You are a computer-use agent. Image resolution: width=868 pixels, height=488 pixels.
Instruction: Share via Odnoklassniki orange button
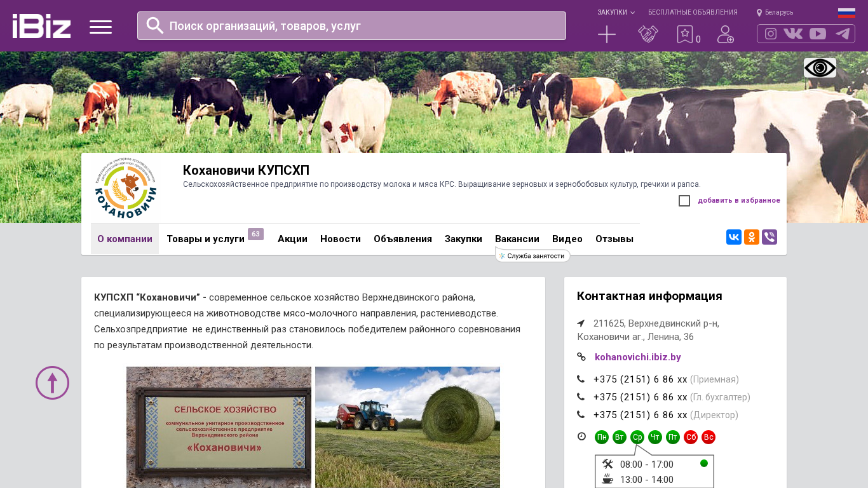[752, 237]
